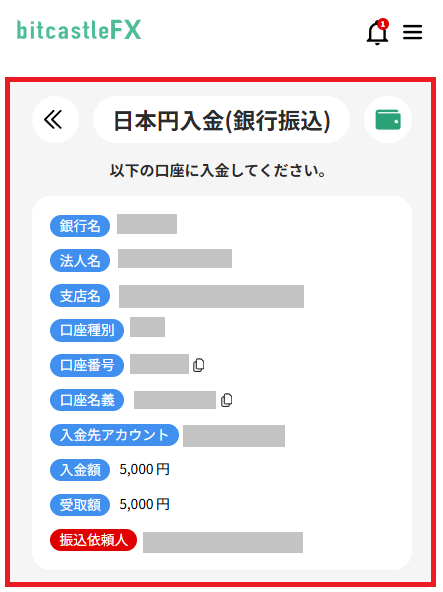This screenshot has height=592, width=443.
Task: Copy the 口座名義 account holder name
Action: [227, 400]
